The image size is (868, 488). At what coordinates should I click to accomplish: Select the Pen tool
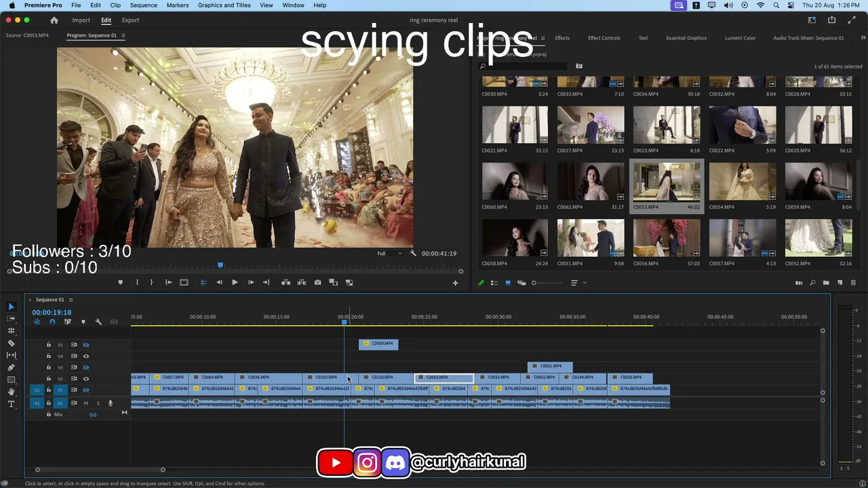(x=11, y=367)
